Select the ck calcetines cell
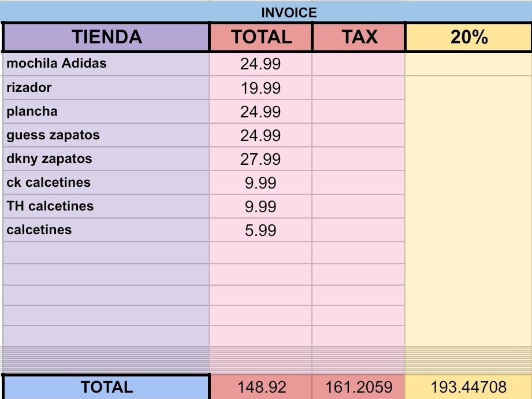The width and height of the screenshot is (532, 399). tap(106, 183)
